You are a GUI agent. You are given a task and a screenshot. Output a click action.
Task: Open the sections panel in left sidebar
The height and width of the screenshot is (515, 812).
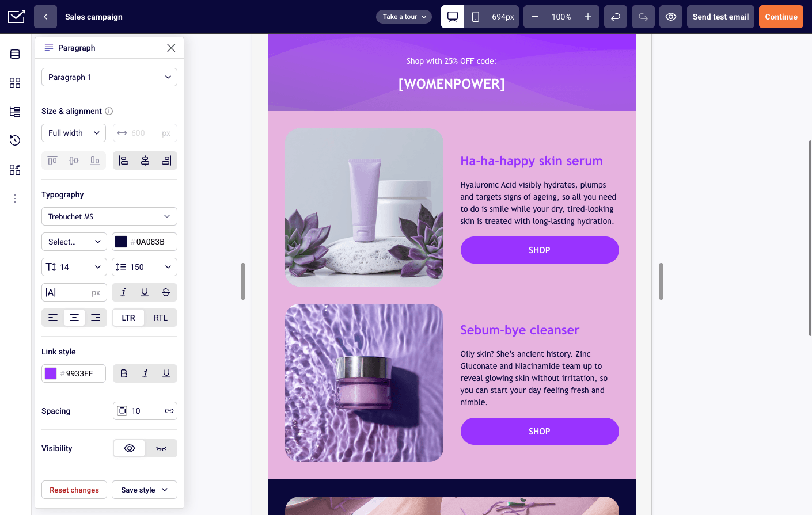click(15, 54)
